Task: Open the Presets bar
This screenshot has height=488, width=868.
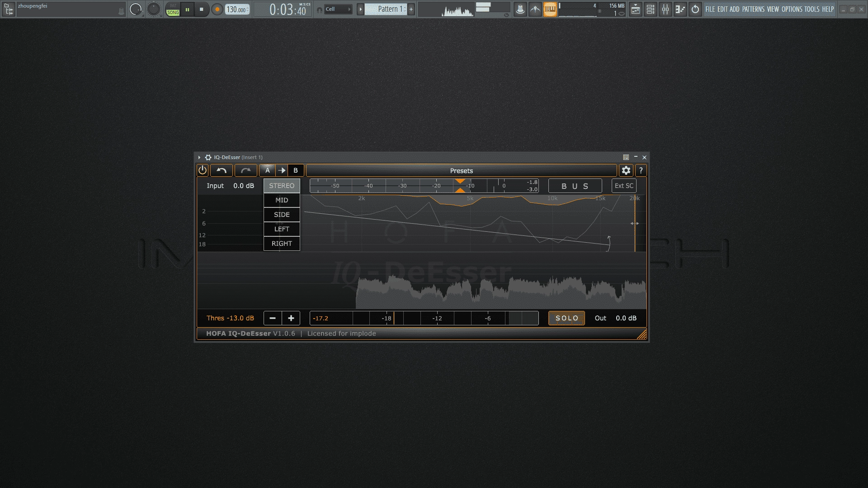Action: (x=462, y=170)
